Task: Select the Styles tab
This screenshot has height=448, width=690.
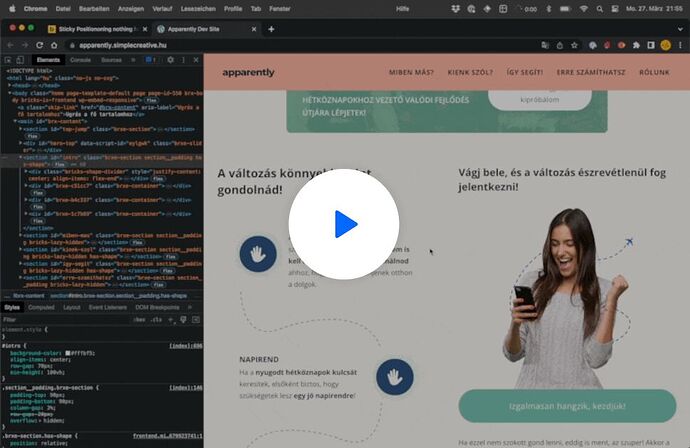Action: pos(12,307)
